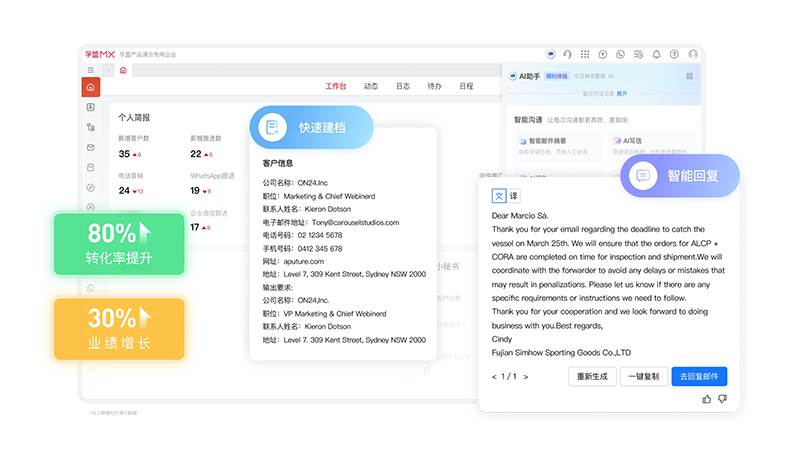Click the website aputure.com
This screenshot has width=794, height=460.
coord(303,261)
